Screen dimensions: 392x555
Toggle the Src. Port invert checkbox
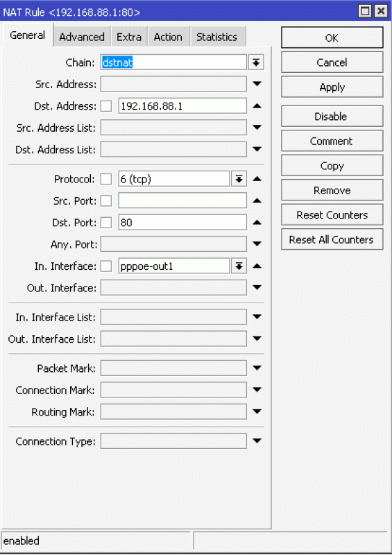click(106, 201)
